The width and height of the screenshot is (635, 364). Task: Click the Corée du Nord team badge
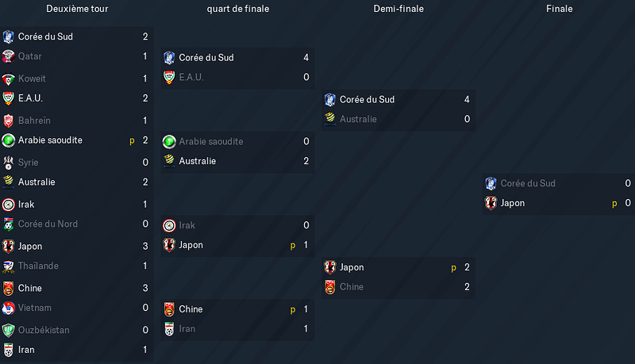8,224
